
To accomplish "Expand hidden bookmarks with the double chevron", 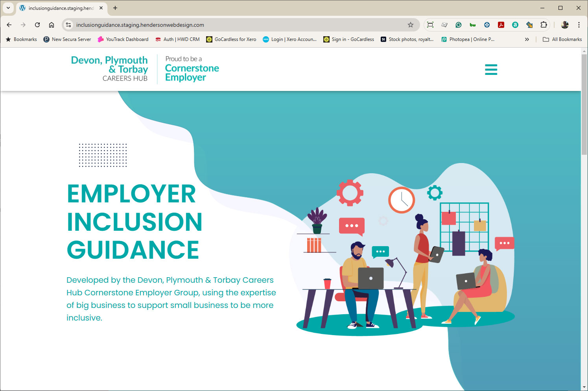I will coord(527,39).
